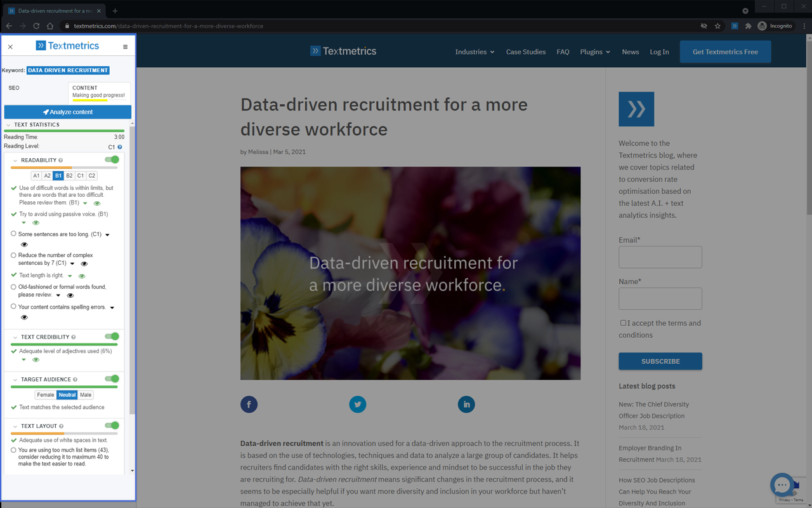Reload the page in the browser

[x=36, y=26]
